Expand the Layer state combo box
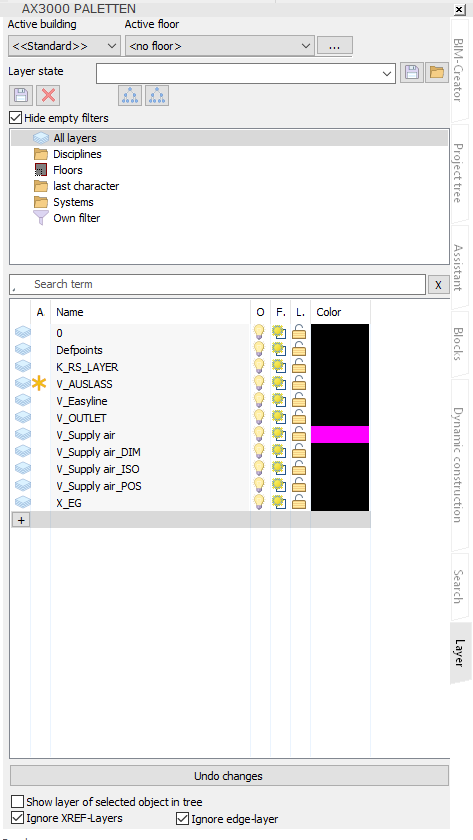The height and width of the screenshot is (840, 473). tap(246, 73)
